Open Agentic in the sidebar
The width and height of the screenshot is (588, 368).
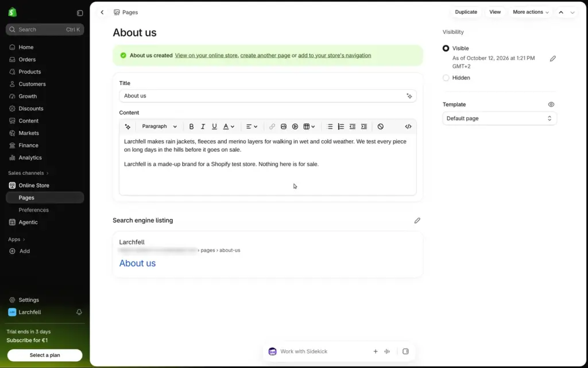pos(45,223)
